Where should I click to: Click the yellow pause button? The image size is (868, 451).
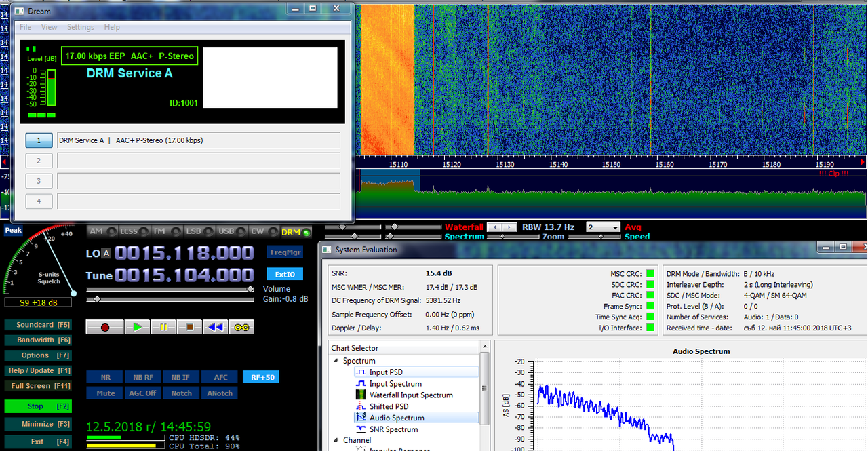(x=163, y=327)
